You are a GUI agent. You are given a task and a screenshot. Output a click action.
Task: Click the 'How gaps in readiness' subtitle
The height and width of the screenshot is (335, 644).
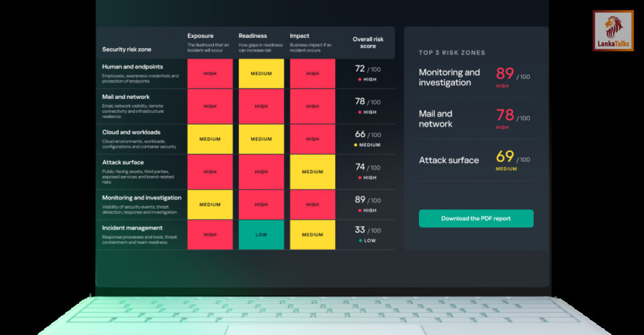(261, 48)
